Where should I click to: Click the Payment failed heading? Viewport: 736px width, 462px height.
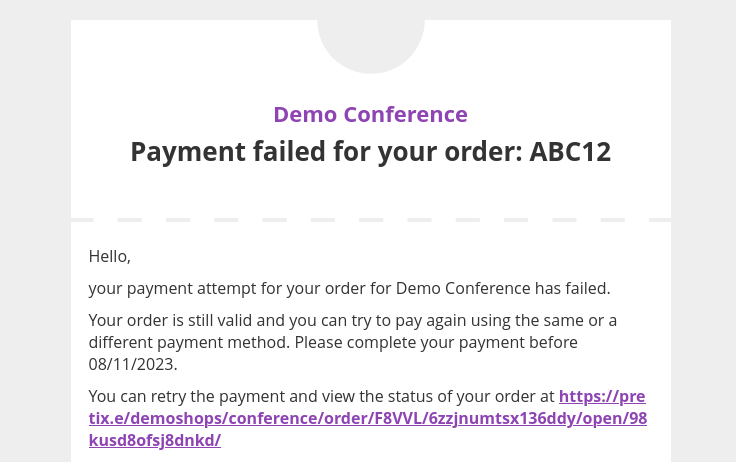coord(370,152)
